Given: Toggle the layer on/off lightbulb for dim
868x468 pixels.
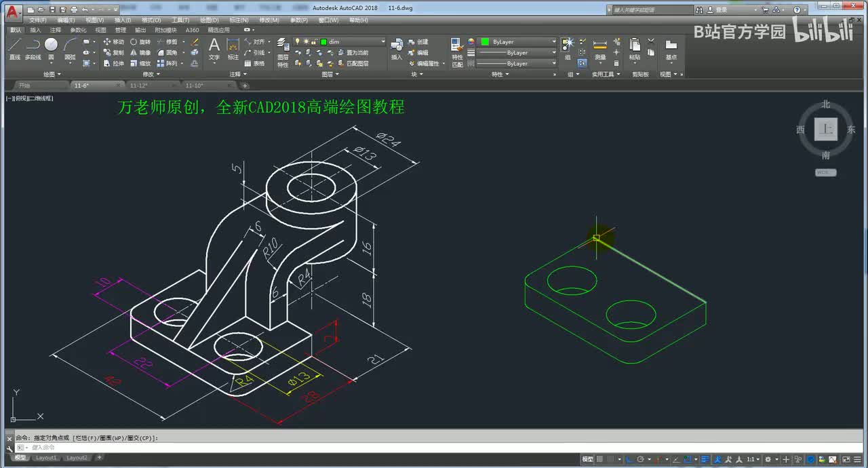Looking at the screenshot, I should [297, 42].
